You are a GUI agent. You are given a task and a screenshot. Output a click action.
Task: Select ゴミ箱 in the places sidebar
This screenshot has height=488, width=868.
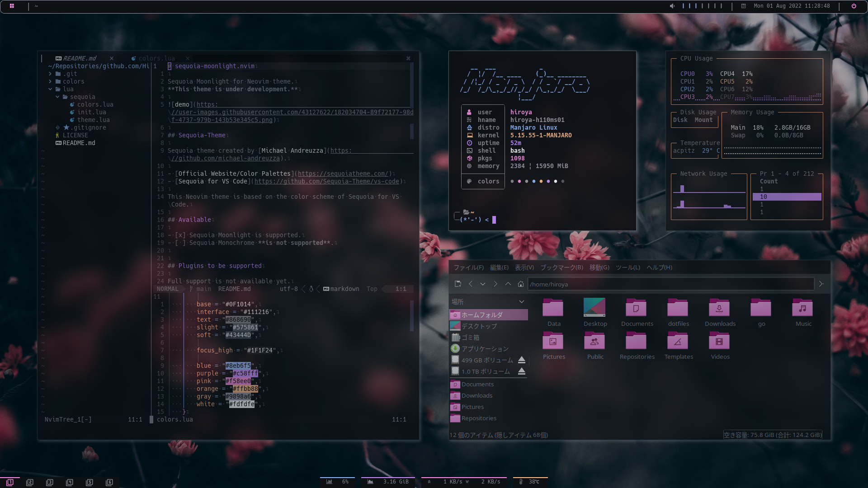[x=470, y=338]
